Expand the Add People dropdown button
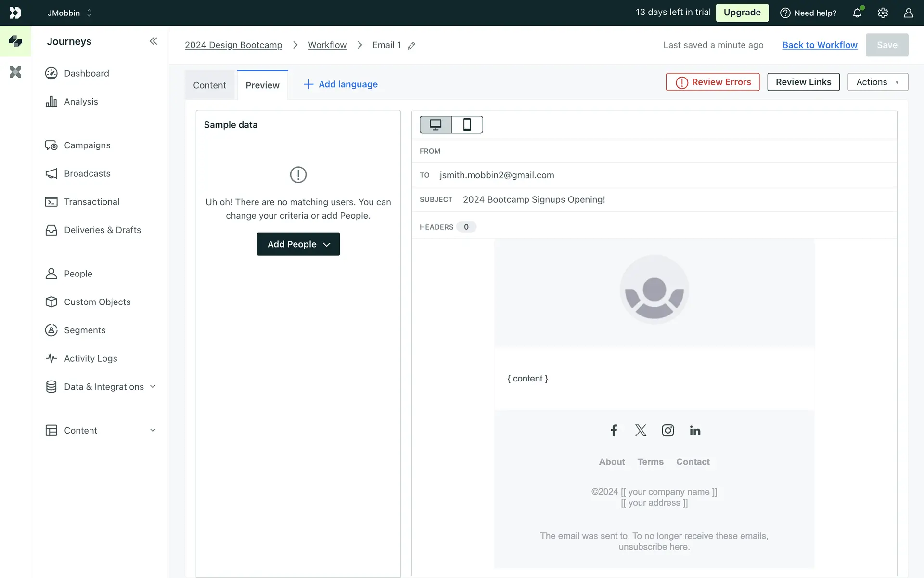 [298, 244]
